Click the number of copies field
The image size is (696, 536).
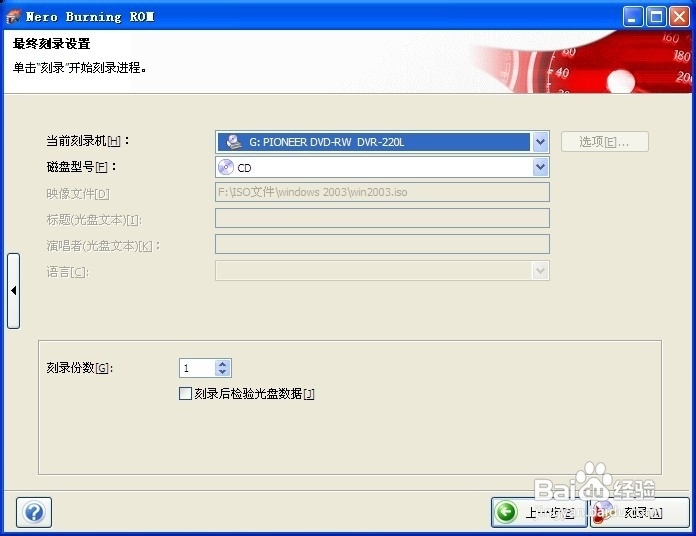point(198,368)
